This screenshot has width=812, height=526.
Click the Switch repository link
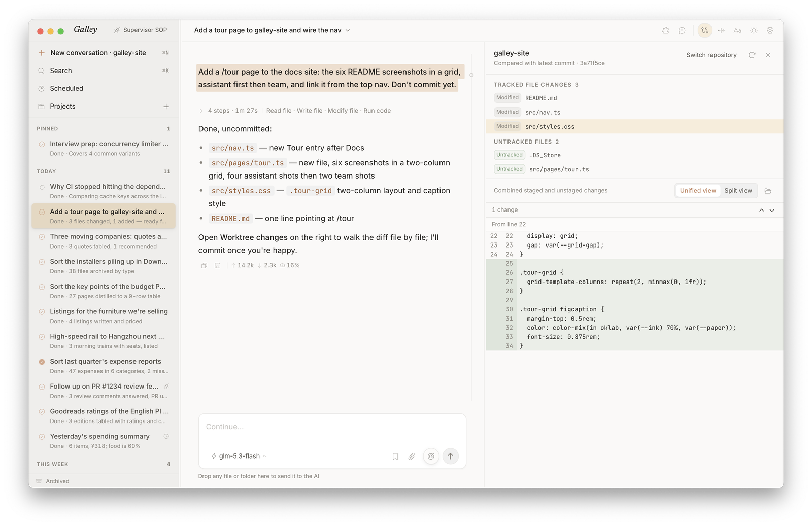point(711,55)
